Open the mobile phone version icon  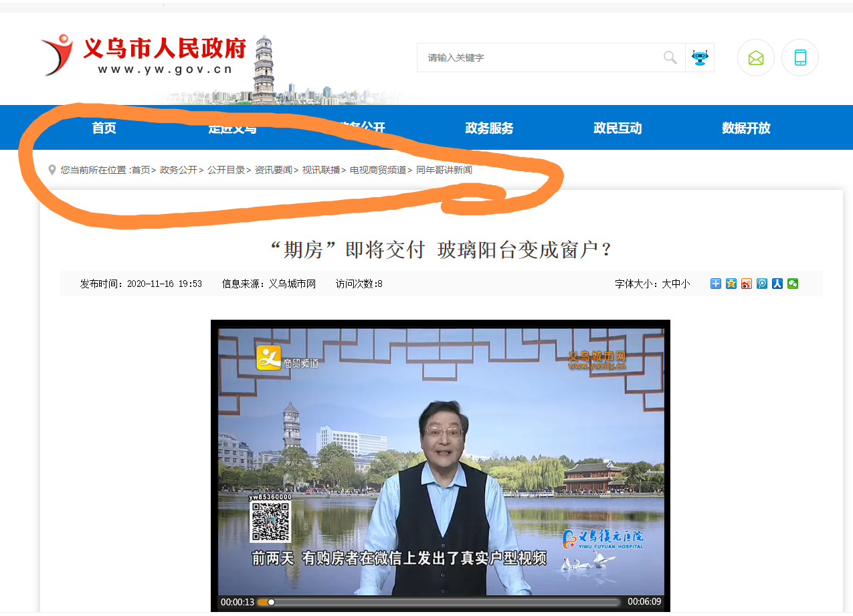click(x=799, y=58)
